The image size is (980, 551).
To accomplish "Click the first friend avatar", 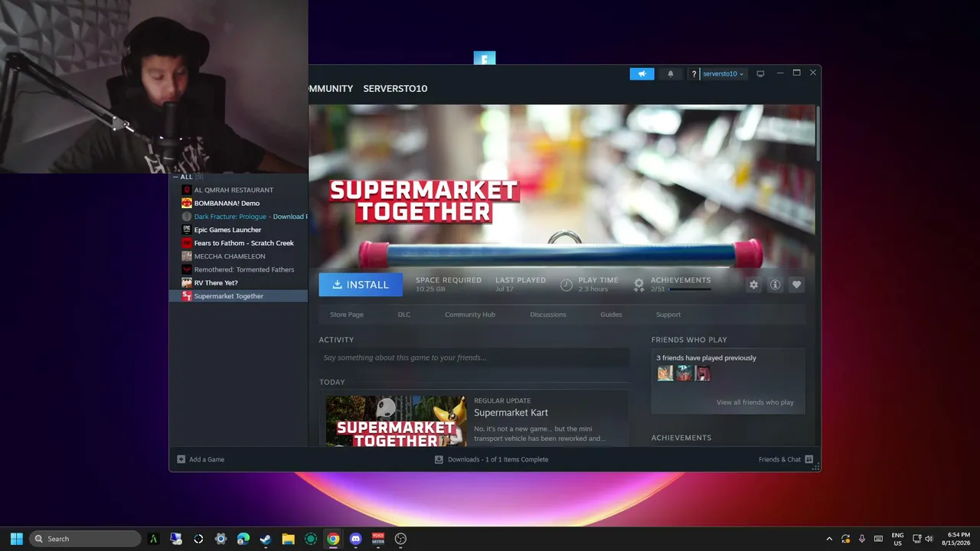I will coord(665,373).
